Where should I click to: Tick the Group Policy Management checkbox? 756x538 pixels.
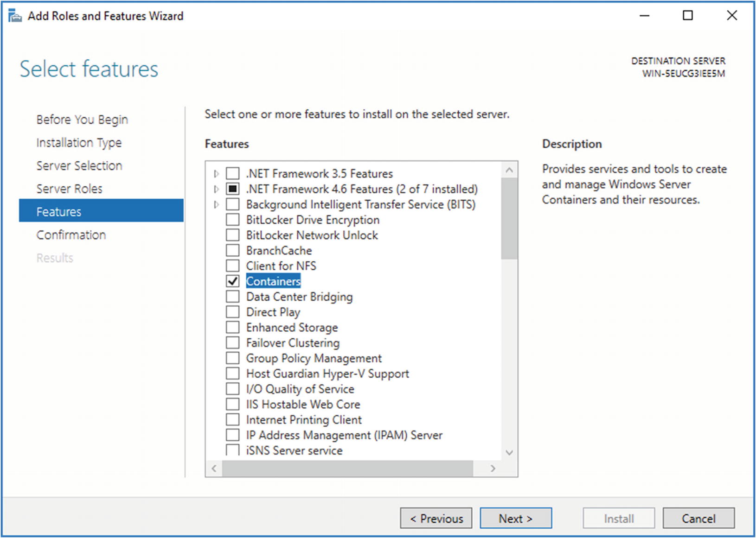(232, 358)
